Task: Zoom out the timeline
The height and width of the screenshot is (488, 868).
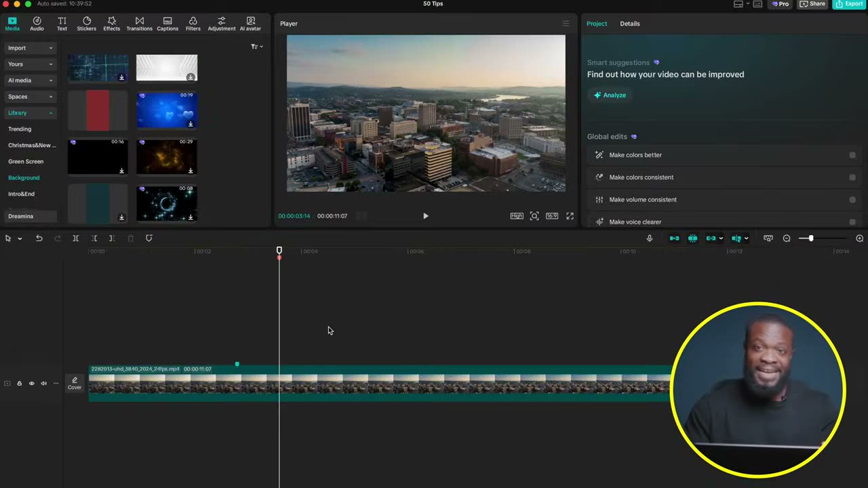Action: pos(787,239)
